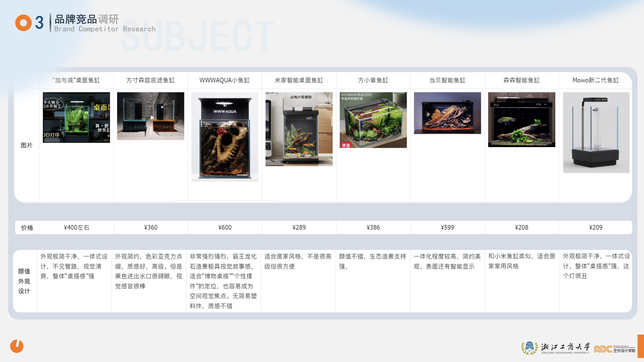
Task: Click the price cell ¥600
Action: pyautogui.click(x=225, y=227)
